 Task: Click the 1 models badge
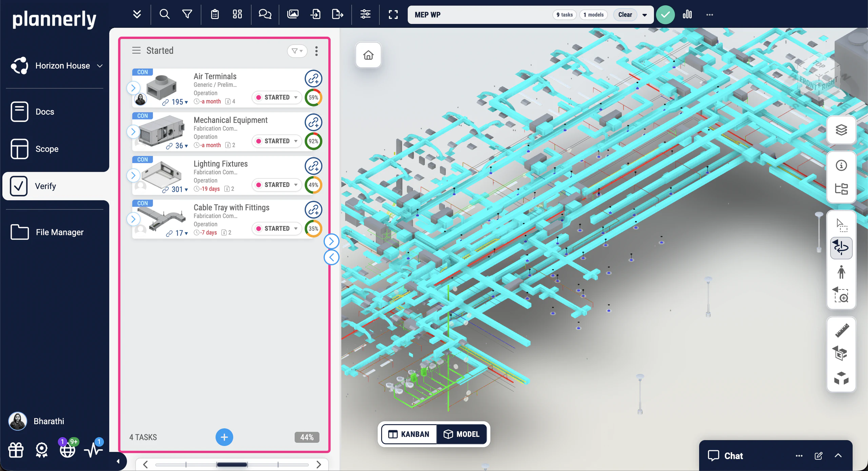593,15
